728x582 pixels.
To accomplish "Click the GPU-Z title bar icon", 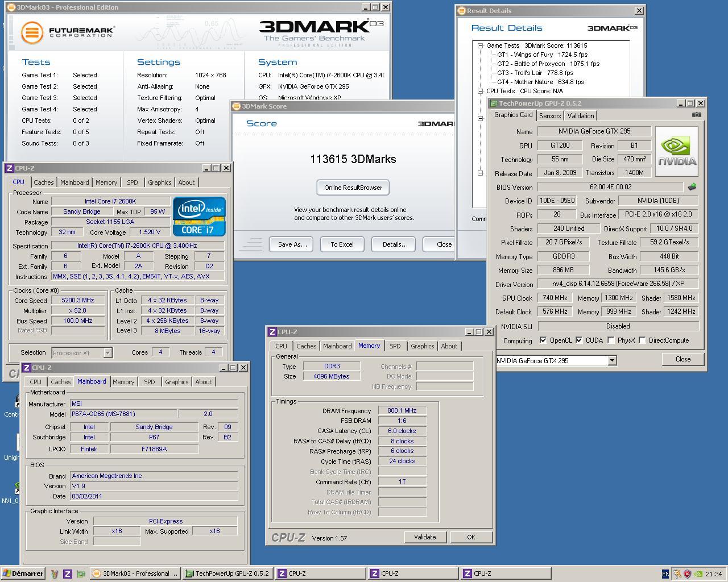I will (494, 103).
